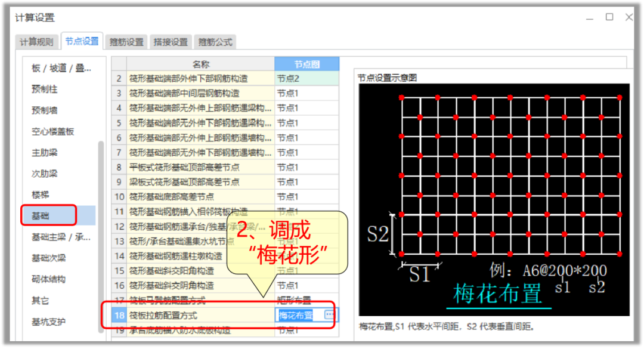Switch to the 计算规则 tab

click(x=36, y=42)
